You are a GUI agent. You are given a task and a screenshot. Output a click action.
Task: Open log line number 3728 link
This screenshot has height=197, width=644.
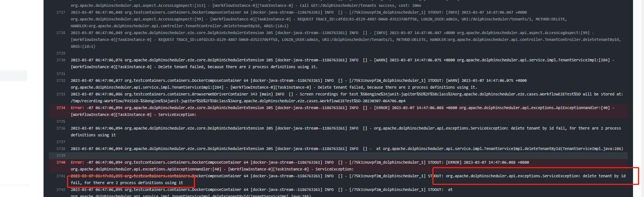[x=61, y=33]
